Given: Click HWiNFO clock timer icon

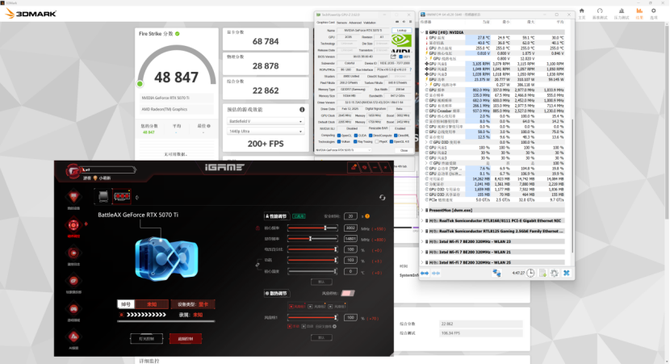Looking at the screenshot, I should (530, 273).
